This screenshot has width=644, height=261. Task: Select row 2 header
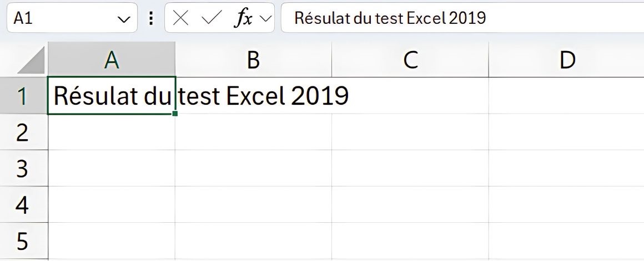point(22,132)
